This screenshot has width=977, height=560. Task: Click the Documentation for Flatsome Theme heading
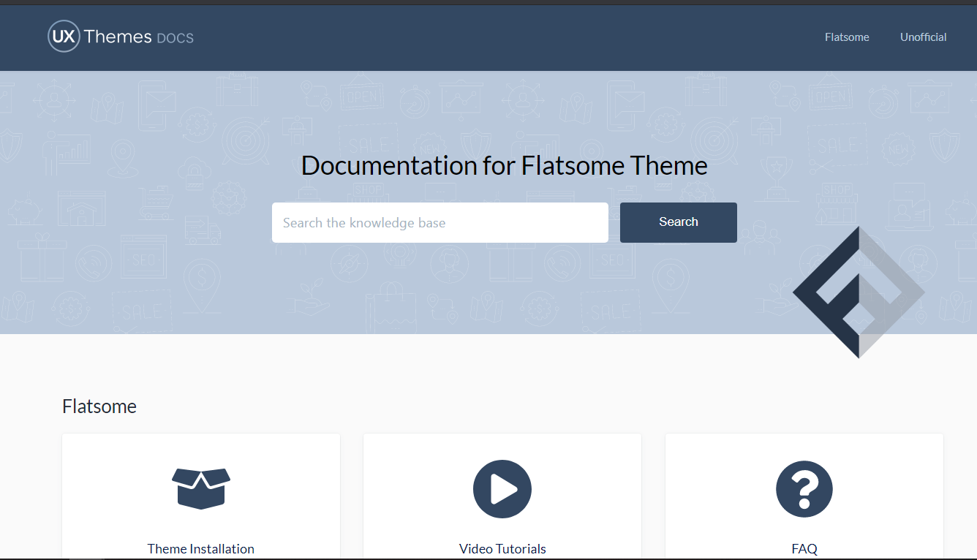tap(505, 166)
